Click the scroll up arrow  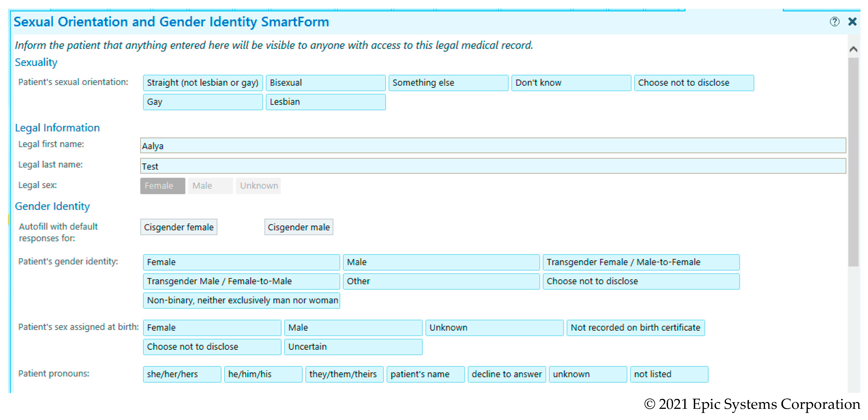coord(853,49)
